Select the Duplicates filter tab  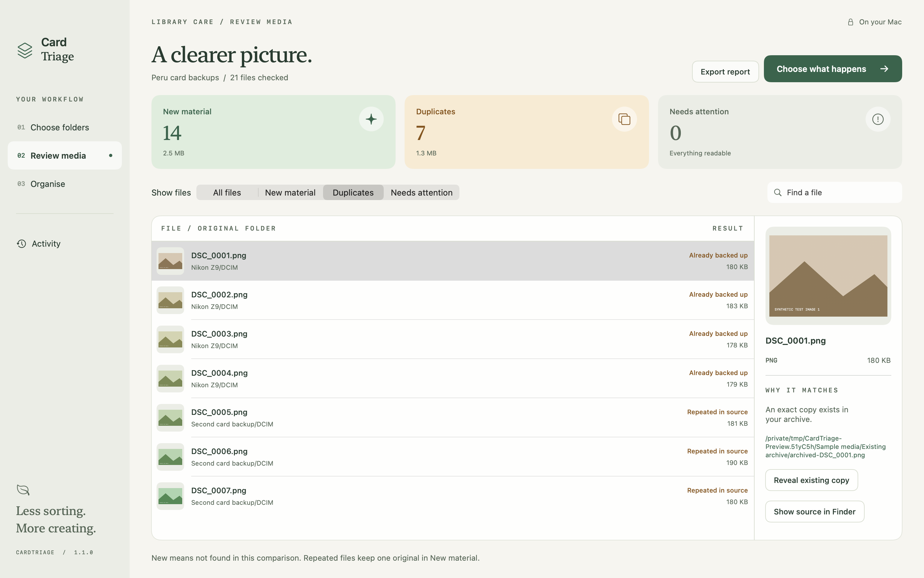tap(353, 193)
